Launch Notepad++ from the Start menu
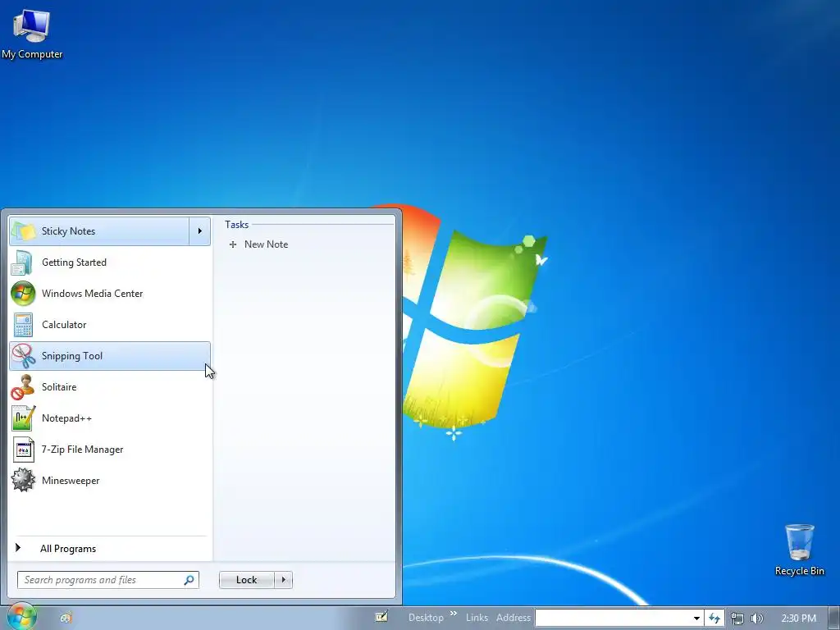 click(110, 418)
